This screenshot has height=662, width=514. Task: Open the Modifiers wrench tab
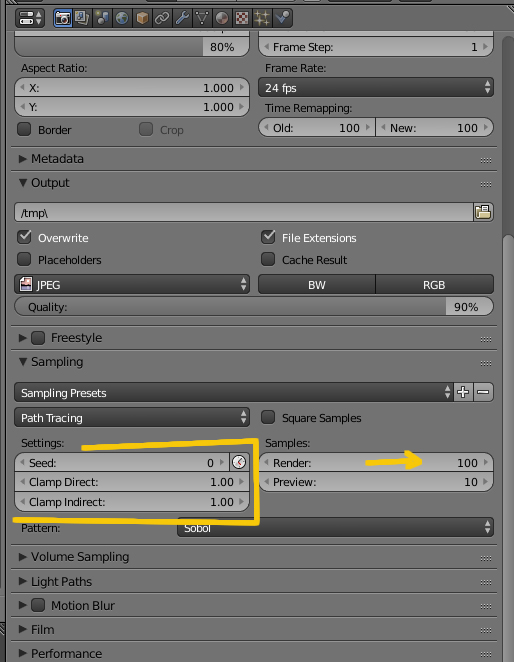[182, 18]
